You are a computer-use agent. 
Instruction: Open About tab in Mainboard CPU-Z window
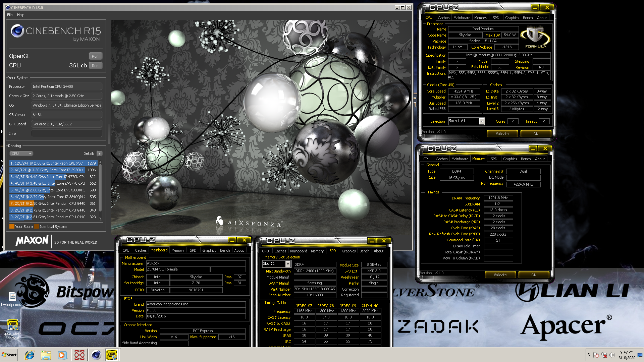(x=239, y=250)
